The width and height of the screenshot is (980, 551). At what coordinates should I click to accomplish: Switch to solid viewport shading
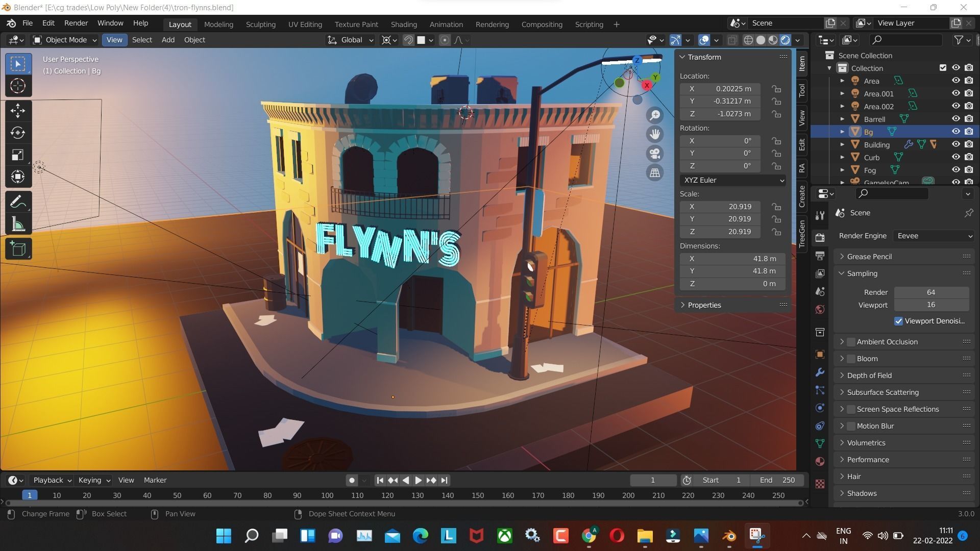(x=761, y=40)
